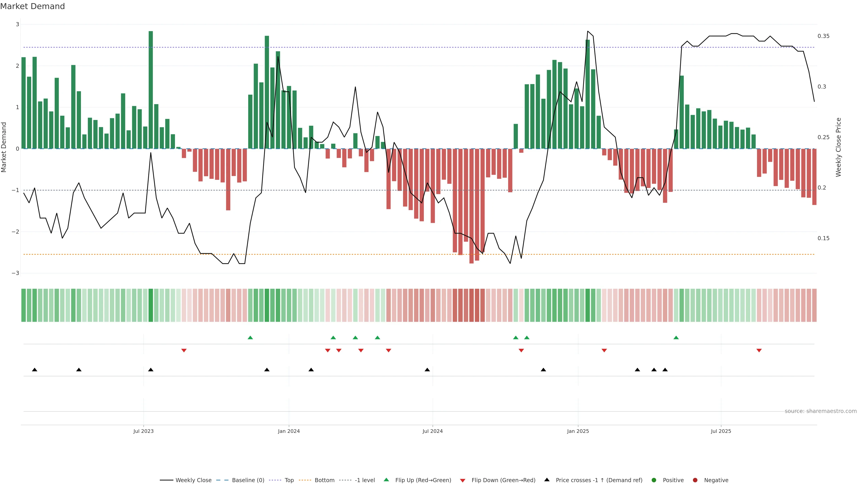Viewport: 868px width, 488px height.
Task: Click the Jan 2025 x-axis label
Action: coord(578,431)
